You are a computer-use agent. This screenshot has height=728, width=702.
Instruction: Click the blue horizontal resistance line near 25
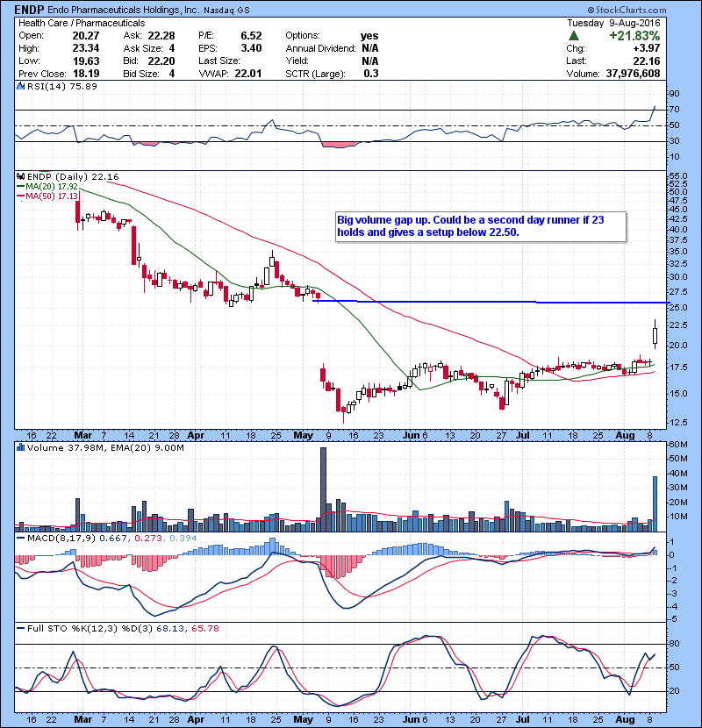[x=491, y=303]
